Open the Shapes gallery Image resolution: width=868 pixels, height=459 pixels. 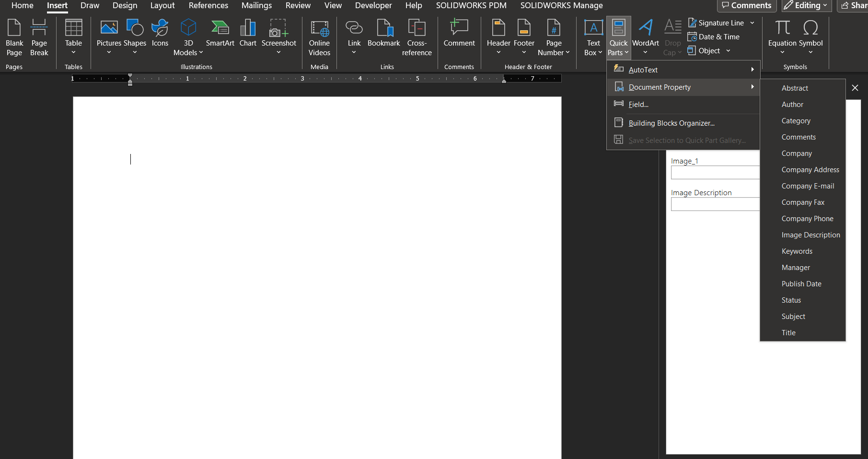[135, 36]
